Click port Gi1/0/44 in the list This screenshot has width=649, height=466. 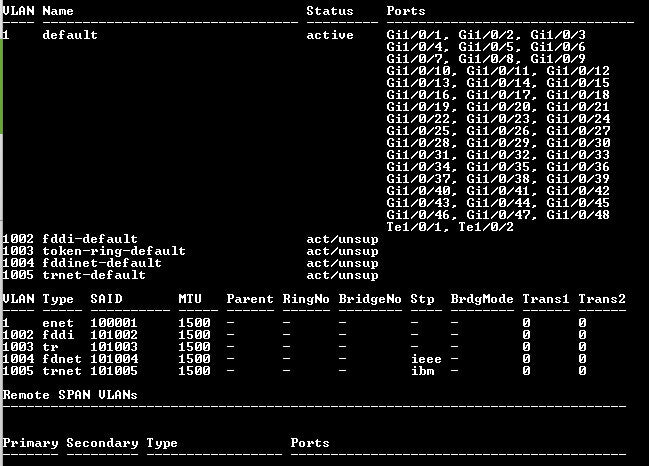[498, 203]
